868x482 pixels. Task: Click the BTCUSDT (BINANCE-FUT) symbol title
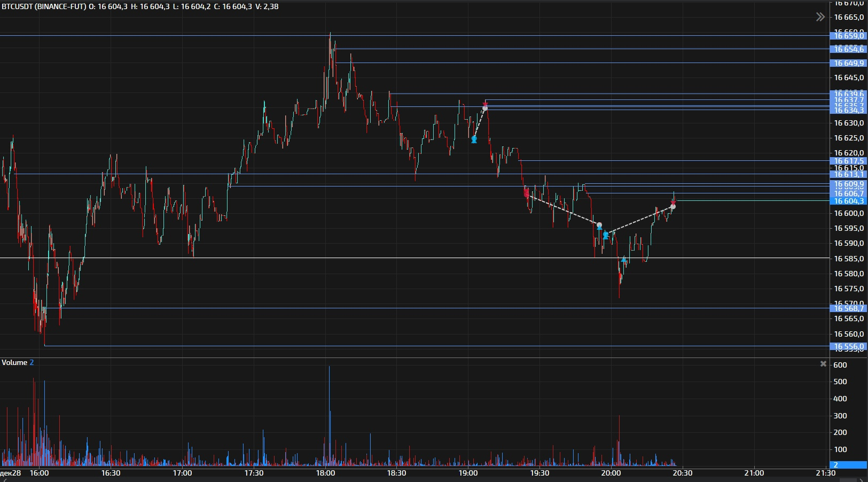tap(44, 6)
